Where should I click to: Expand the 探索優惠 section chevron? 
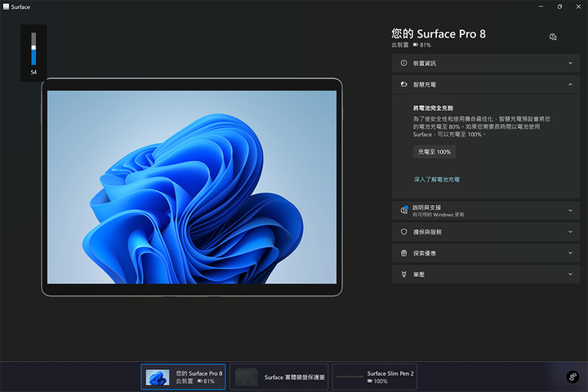[570, 253]
